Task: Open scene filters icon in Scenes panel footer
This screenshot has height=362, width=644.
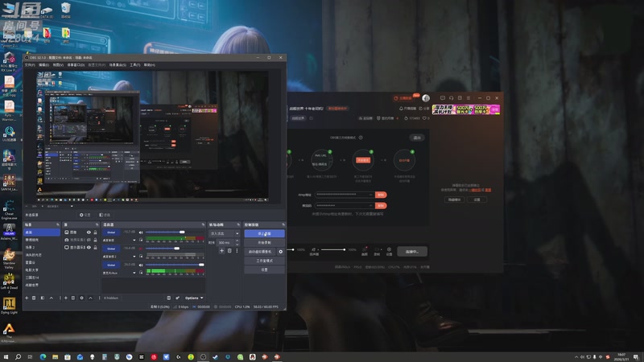Action: [43, 298]
